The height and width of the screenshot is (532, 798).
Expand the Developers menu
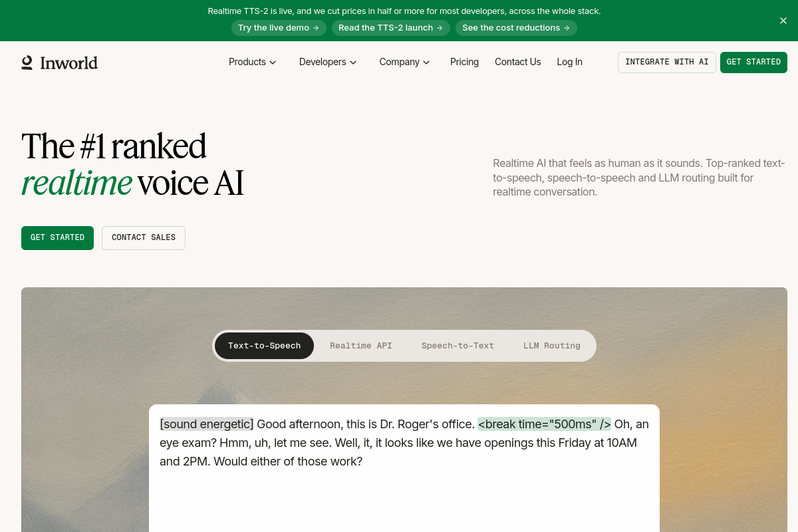pyautogui.click(x=328, y=62)
